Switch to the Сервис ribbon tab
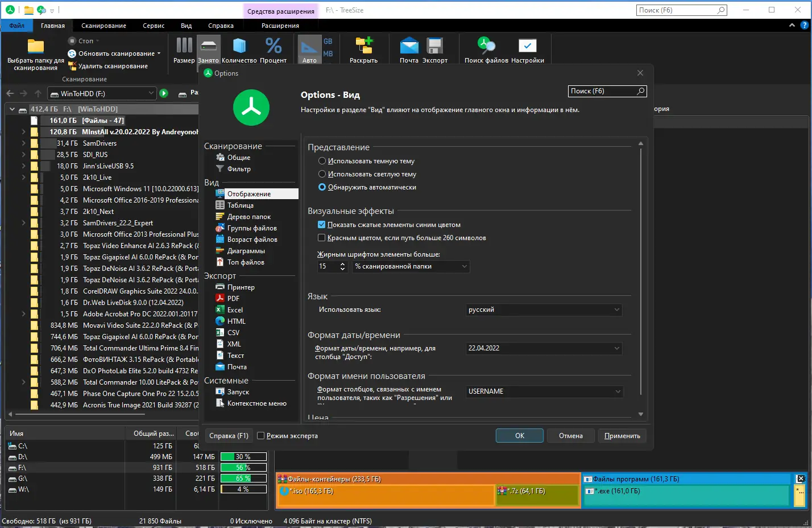Image resolution: width=812 pixels, height=528 pixels. pyautogui.click(x=154, y=26)
